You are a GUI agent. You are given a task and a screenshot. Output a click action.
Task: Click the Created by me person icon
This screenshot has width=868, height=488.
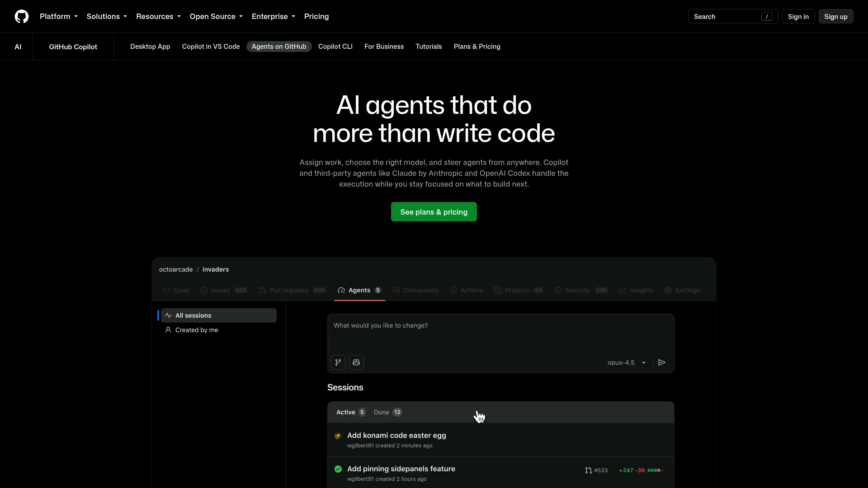coord(168,330)
